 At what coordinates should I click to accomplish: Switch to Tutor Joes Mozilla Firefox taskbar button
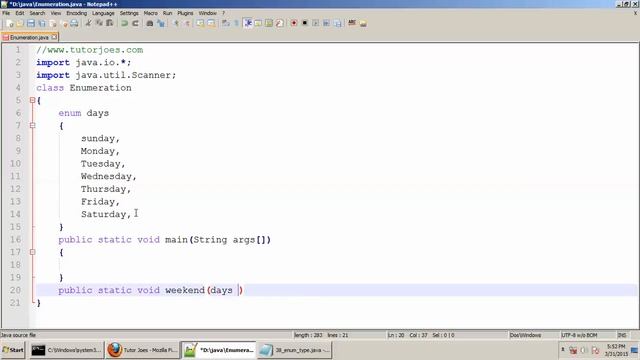point(142,350)
